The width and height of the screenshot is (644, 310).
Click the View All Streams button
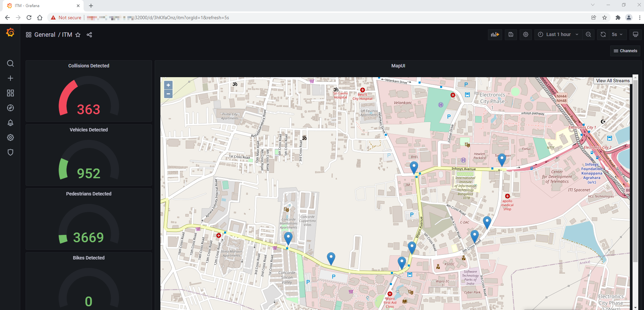pyautogui.click(x=613, y=81)
